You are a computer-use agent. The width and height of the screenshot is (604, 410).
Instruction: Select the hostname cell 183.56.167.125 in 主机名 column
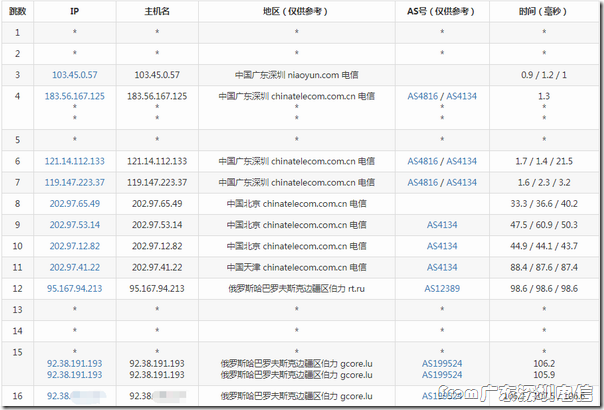[x=157, y=96]
